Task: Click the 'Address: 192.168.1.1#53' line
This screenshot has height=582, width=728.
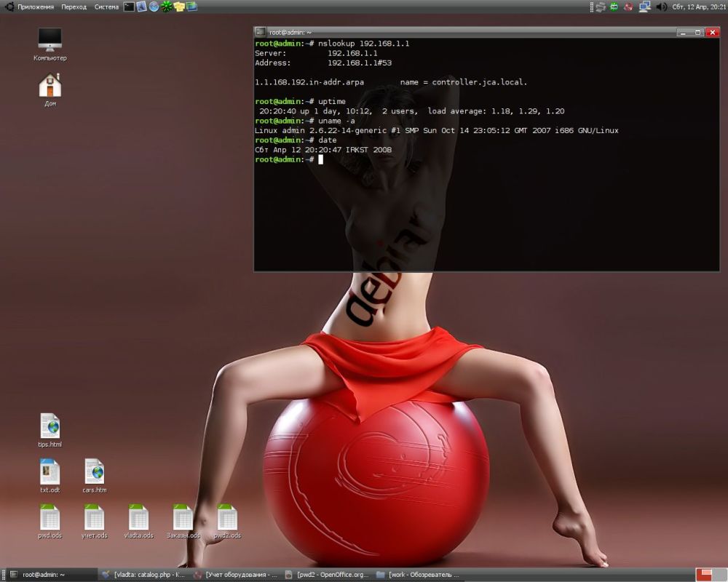Action: [323, 63]
